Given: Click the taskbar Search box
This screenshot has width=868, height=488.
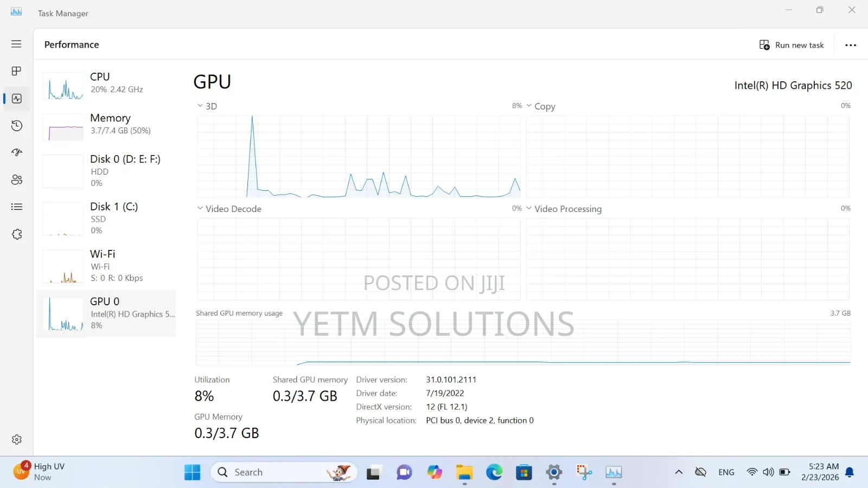Looking at the screenshot, I should pyautogui.click(x=284, y=472).
